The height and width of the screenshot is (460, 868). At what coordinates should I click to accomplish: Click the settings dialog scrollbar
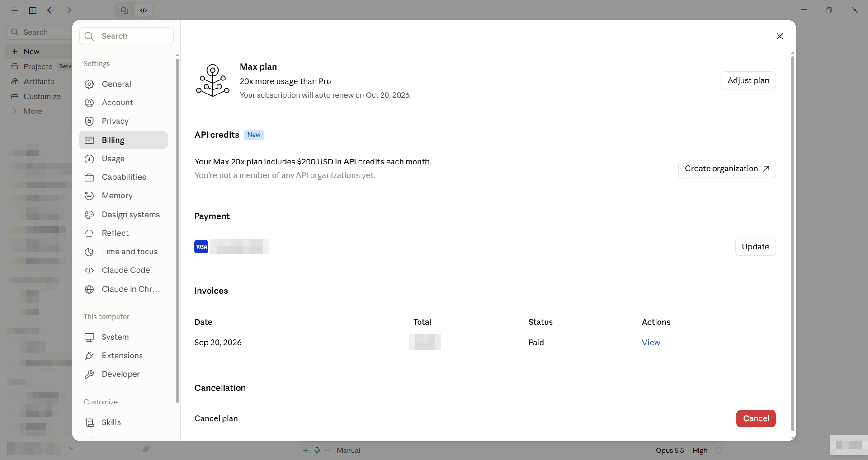(x=793, y=244)
